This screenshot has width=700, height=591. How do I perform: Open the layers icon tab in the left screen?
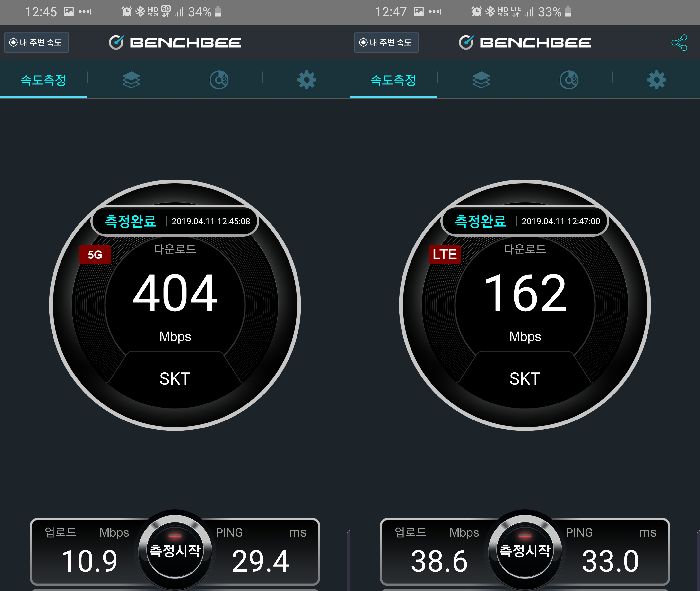131,80
